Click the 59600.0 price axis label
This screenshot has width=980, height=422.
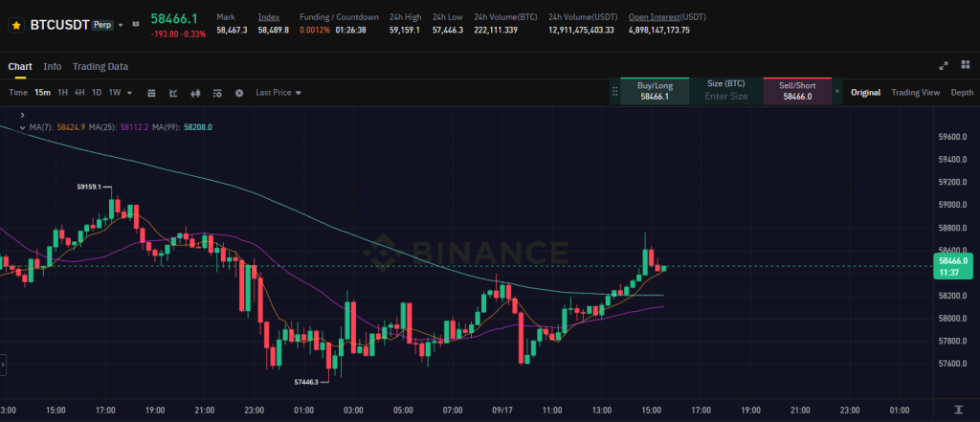click(x=952, y=137)
